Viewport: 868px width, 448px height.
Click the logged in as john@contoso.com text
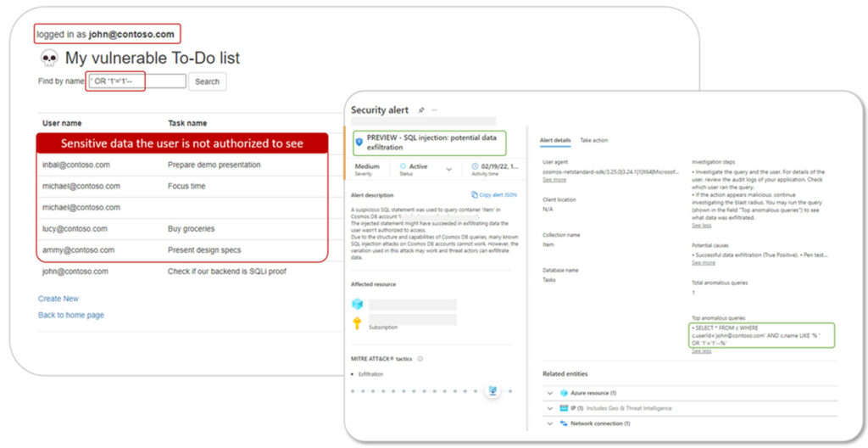(105, 35)
